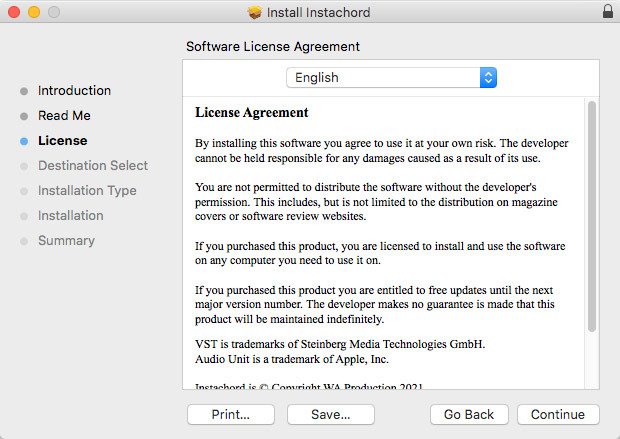Click the Software License Agreement title text

273,47
